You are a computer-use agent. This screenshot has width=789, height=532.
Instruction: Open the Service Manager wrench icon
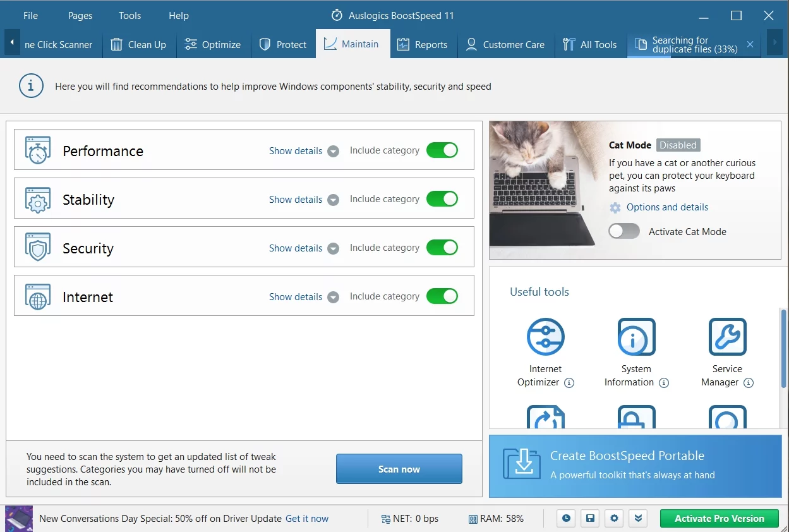[x=727, y=337]
